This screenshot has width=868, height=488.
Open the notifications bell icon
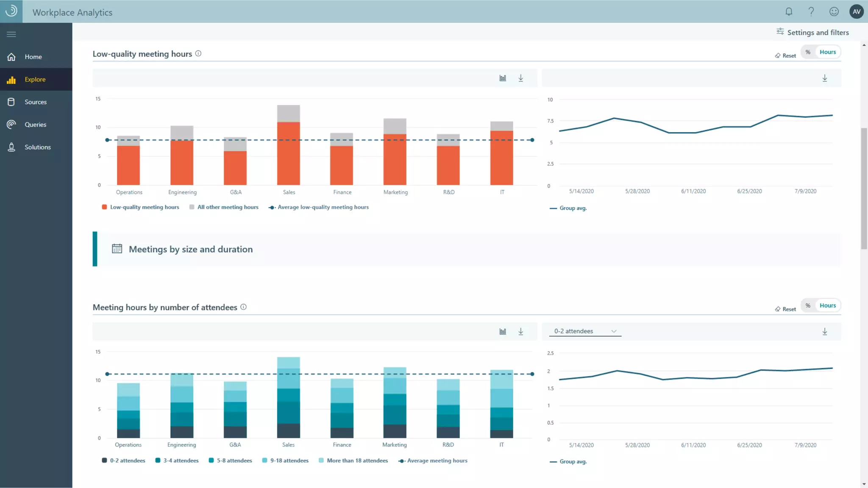click(788, 11)
